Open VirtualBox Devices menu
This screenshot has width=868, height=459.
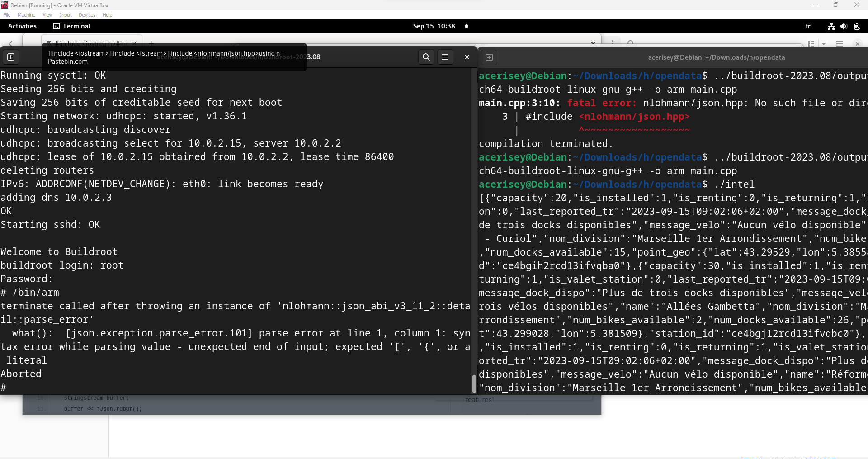[x=87, y=15]
